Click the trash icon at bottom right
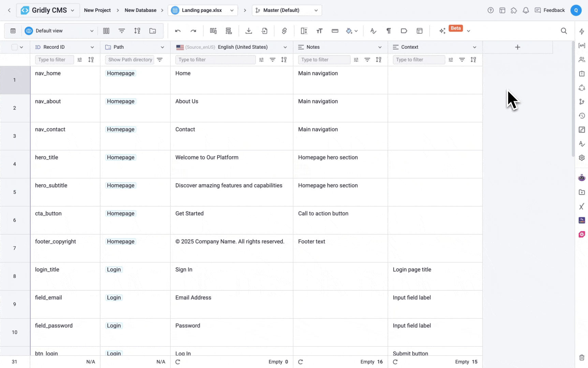Viewport: 588px width, 368px height. pos(582,357)
